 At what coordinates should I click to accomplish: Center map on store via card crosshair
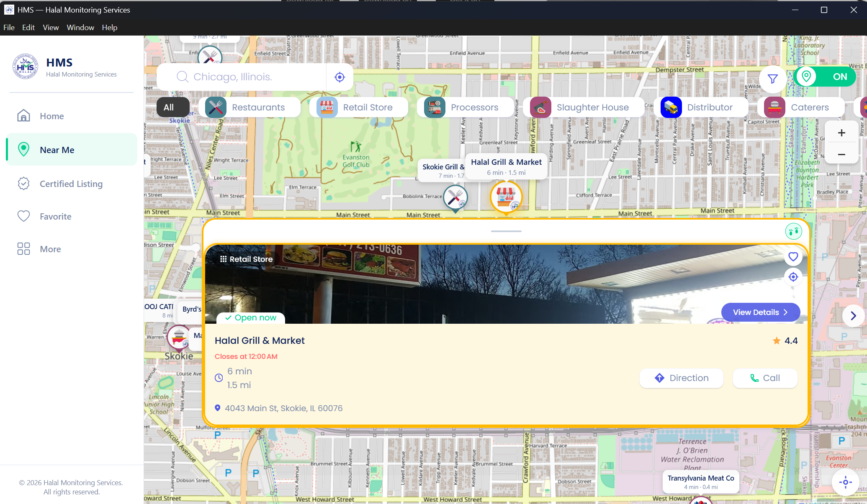coord(793,277)
